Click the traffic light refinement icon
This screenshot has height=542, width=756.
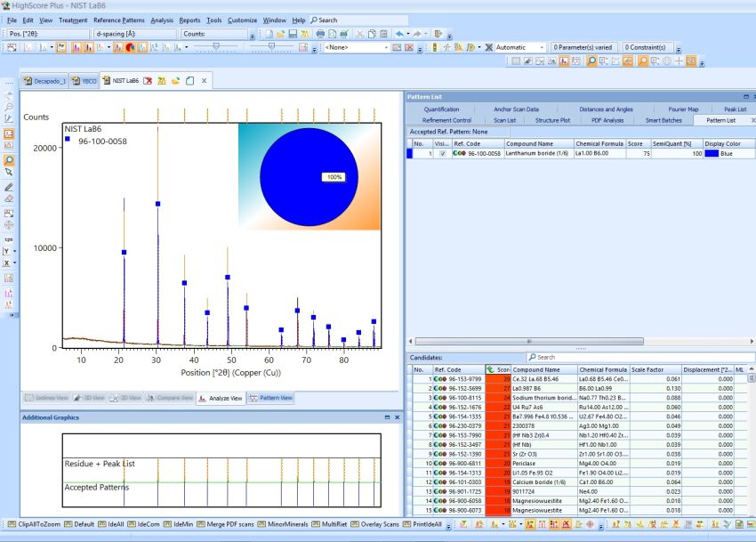tap(435, 47)
